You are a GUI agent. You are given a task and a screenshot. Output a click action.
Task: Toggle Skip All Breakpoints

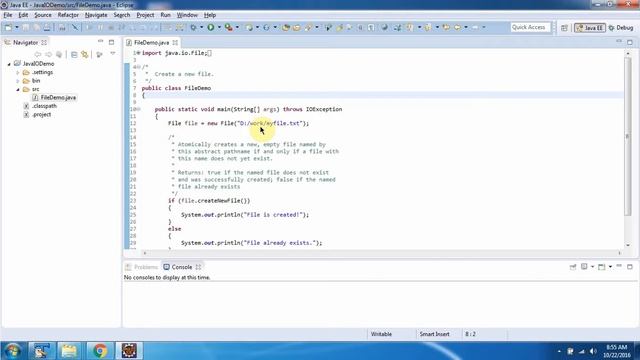point(75,27)
